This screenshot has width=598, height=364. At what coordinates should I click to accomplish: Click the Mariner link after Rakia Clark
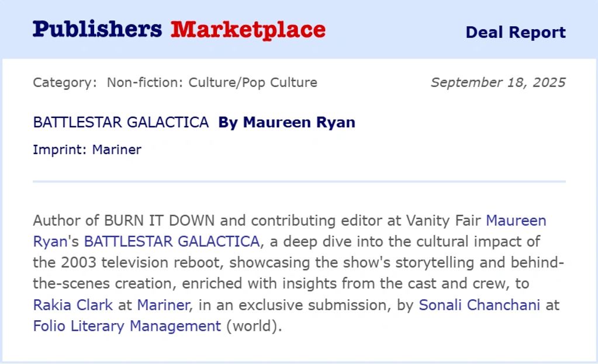point(163,304)
